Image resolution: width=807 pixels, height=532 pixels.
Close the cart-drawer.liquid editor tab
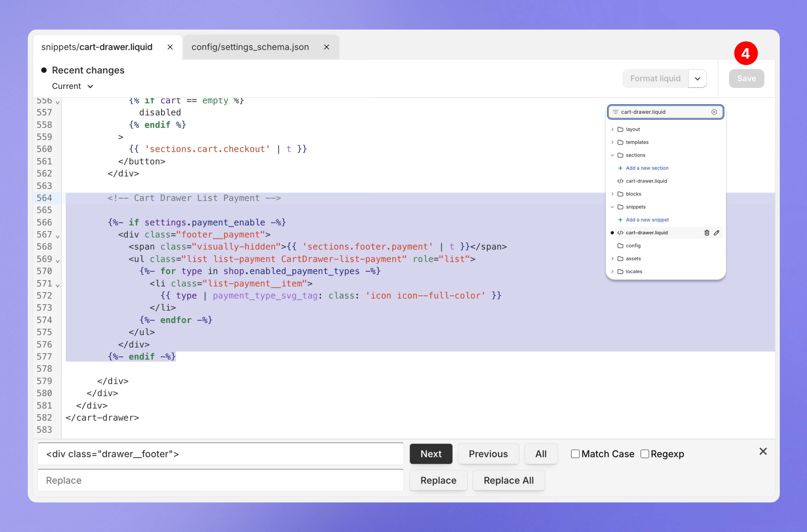[170, 47]
